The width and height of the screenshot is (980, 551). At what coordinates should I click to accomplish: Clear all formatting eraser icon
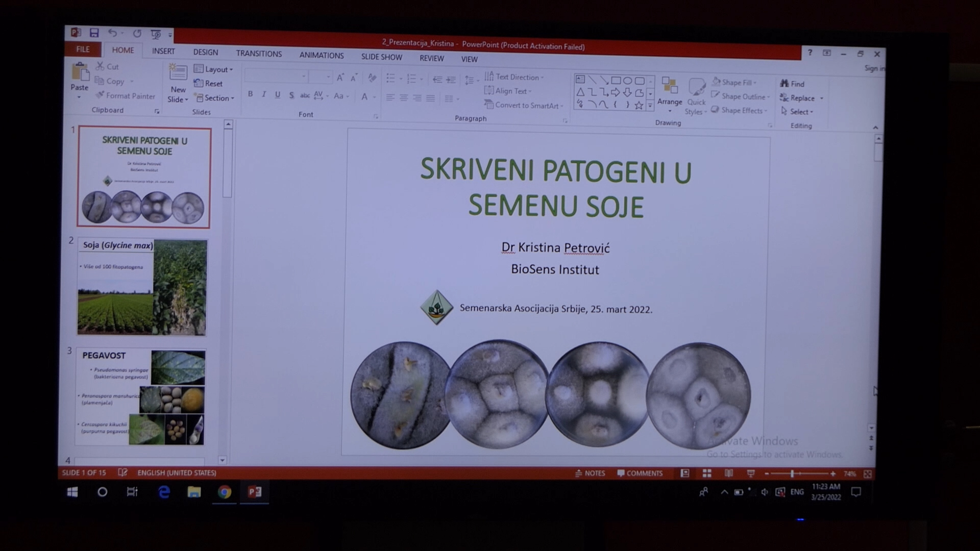coord(372,78)
